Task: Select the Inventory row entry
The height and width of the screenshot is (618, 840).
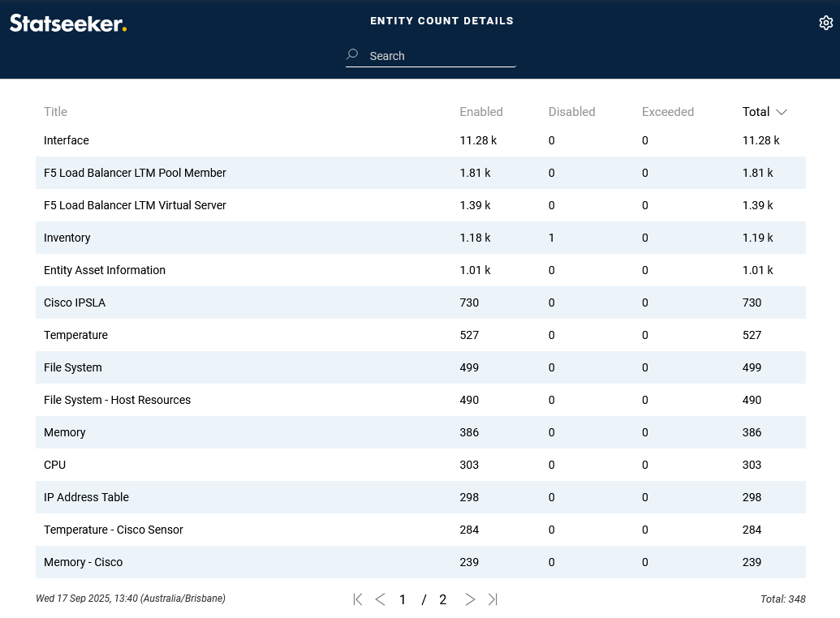Action: 67,238
